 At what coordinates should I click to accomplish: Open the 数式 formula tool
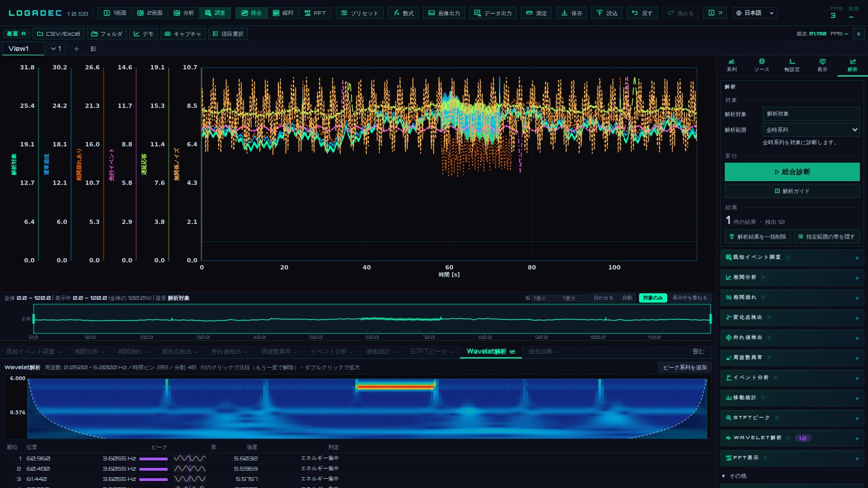pyautogui.click(x=404, y=13)
